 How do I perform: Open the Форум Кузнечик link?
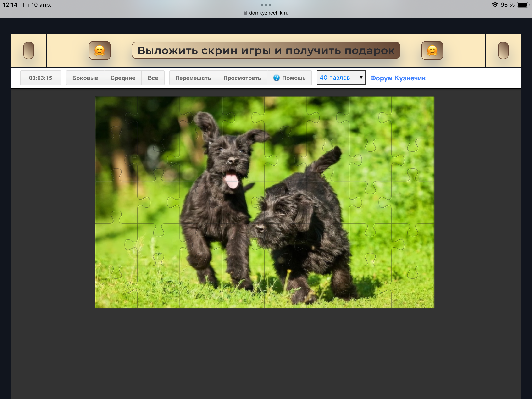point(398,78)
